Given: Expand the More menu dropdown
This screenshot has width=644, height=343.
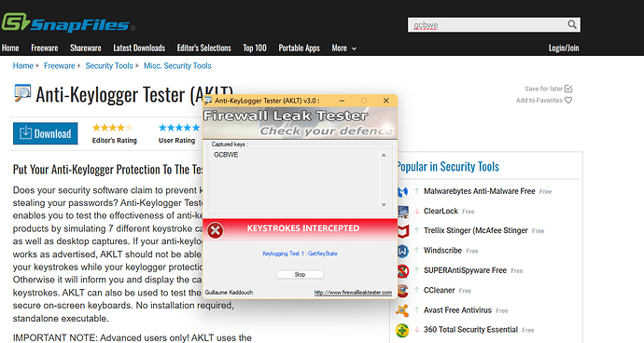Looking at the screenshot, I should [x=344, y=48].
